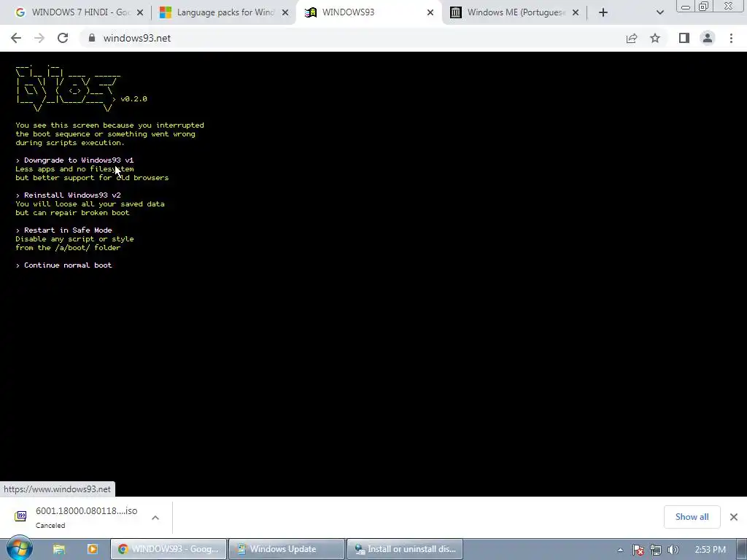Open Chrome's three-dot menu

click(731, 38)
